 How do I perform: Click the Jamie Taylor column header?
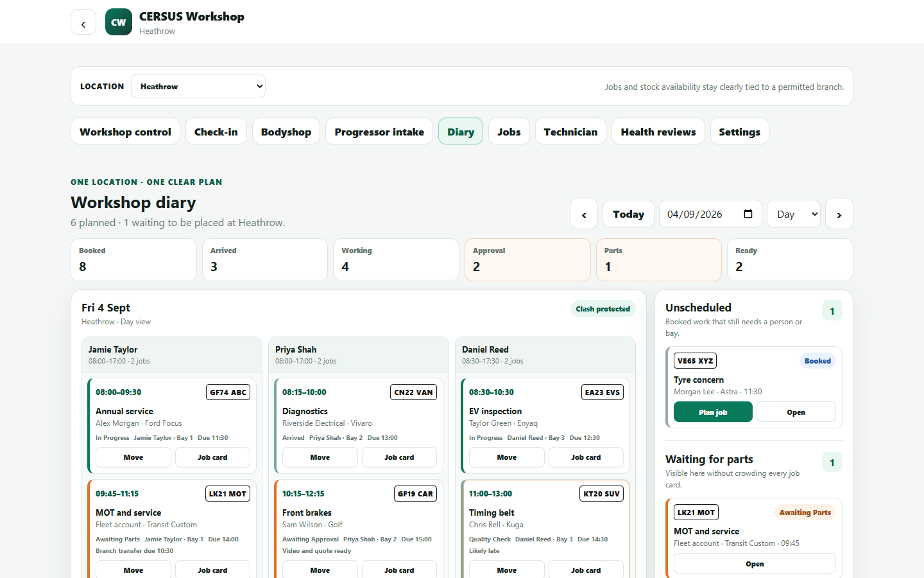(172, 355)
